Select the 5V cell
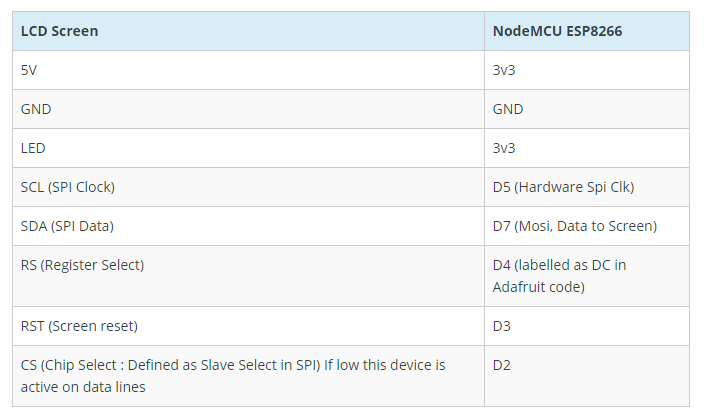Screen dimensions: 704x419 point(248,70)
